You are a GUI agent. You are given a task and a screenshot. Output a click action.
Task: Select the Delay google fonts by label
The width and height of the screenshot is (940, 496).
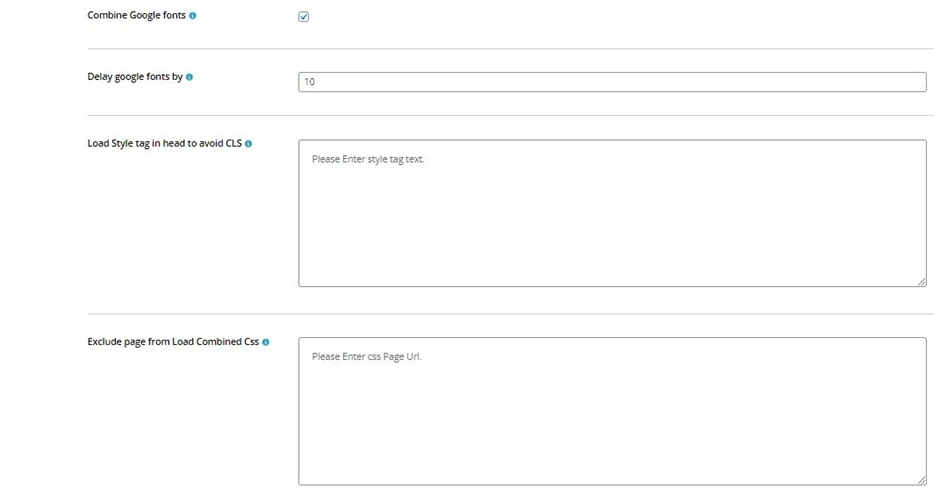(x=134, y=77)
